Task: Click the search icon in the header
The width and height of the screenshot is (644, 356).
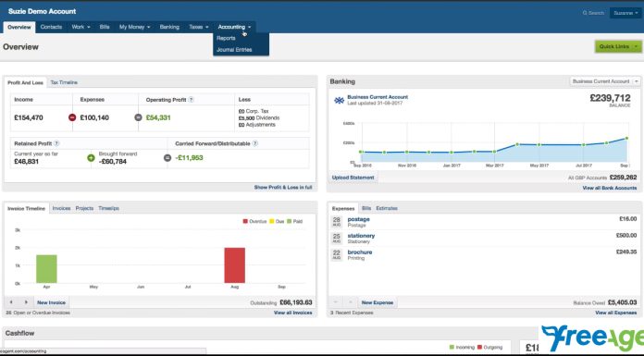Action: (585, 13)
